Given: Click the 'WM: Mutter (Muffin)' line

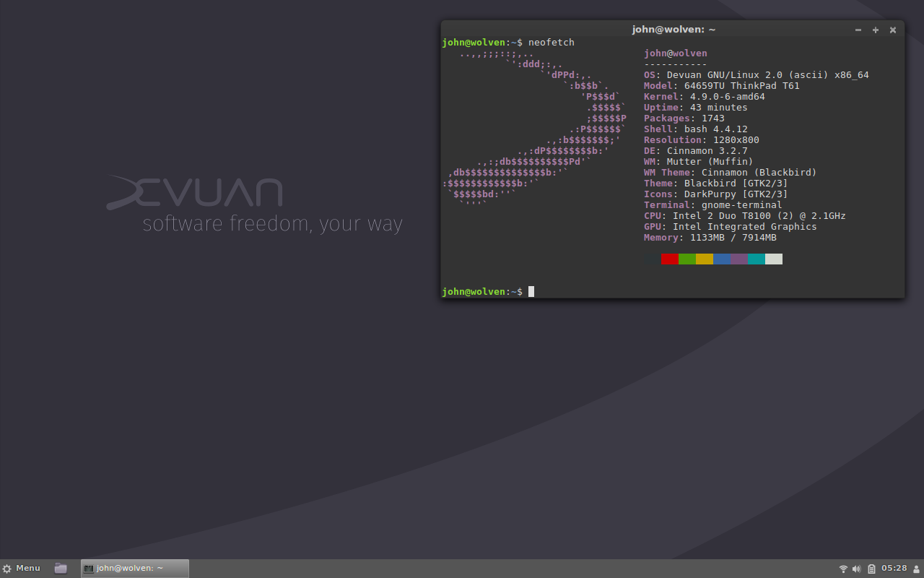Looking at the screenshot, I should pos(699,162).
